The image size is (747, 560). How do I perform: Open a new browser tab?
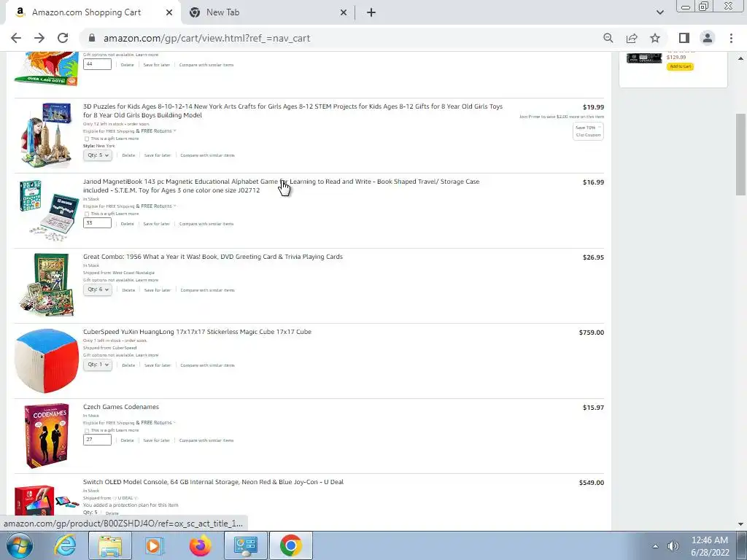[371, 13]
